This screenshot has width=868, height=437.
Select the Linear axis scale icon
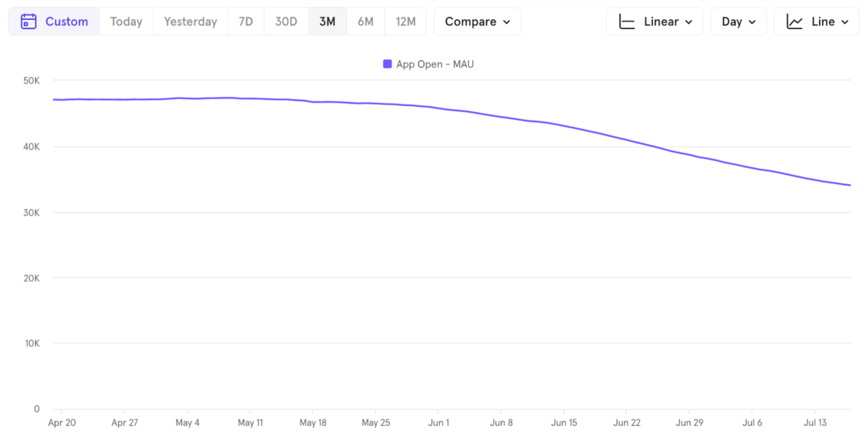tap(627, 21)
